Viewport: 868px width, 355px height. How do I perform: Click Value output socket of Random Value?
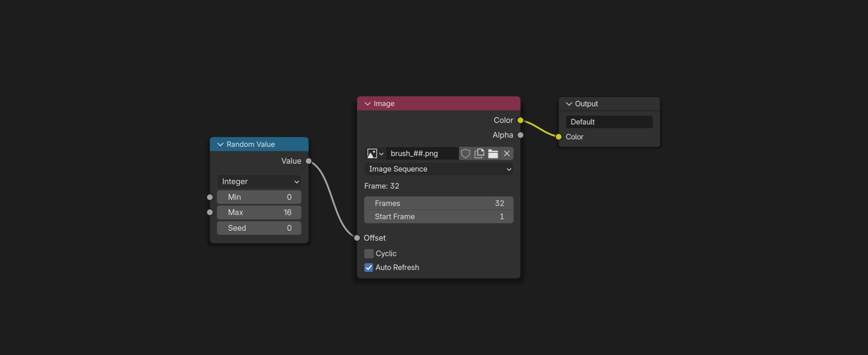pyautogui.click(x=309, y=161)
